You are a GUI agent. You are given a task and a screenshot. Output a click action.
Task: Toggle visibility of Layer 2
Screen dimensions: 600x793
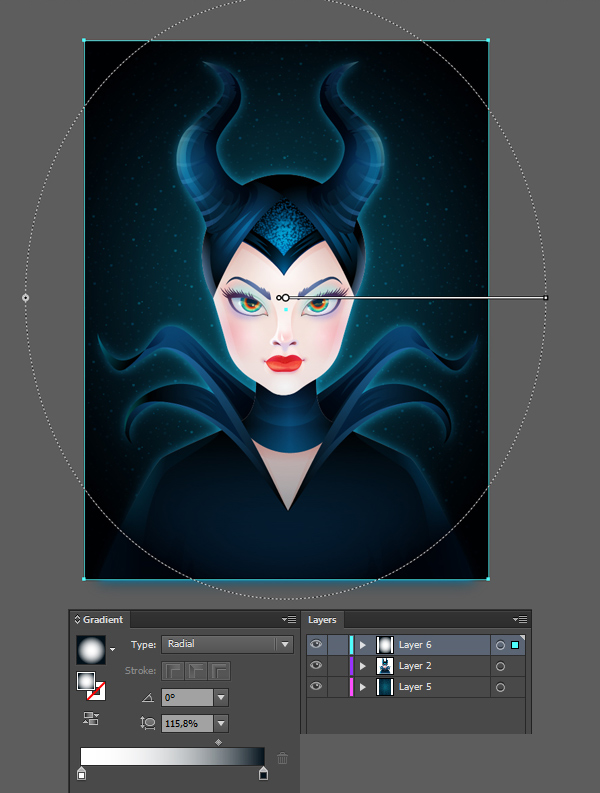click(316, 665)
